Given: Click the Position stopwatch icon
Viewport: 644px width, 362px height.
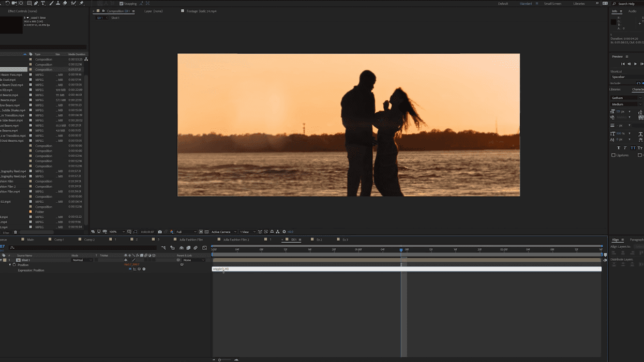Looking at the screenshot, I should (x=14, y=265).
